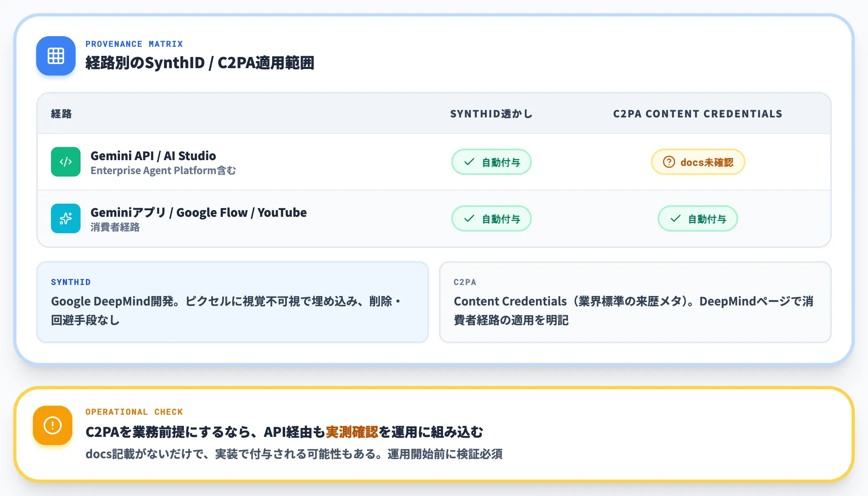
Task: Click the 経路 column header
Action: point(61,114)
